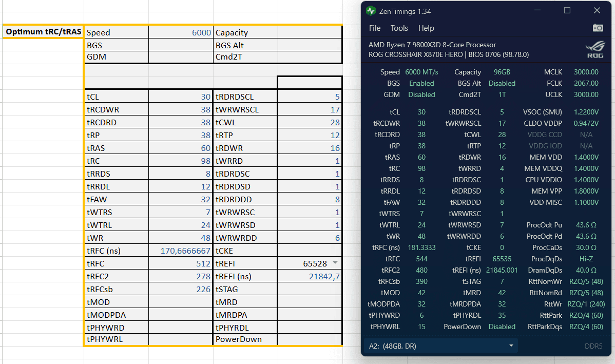Click the CLDO VDDP value 0.9472V

click(x=586, y=123)
